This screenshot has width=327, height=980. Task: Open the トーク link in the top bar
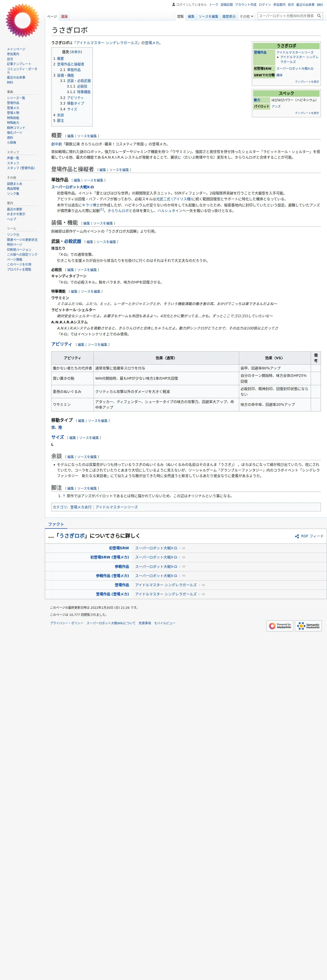pos(214,5)
